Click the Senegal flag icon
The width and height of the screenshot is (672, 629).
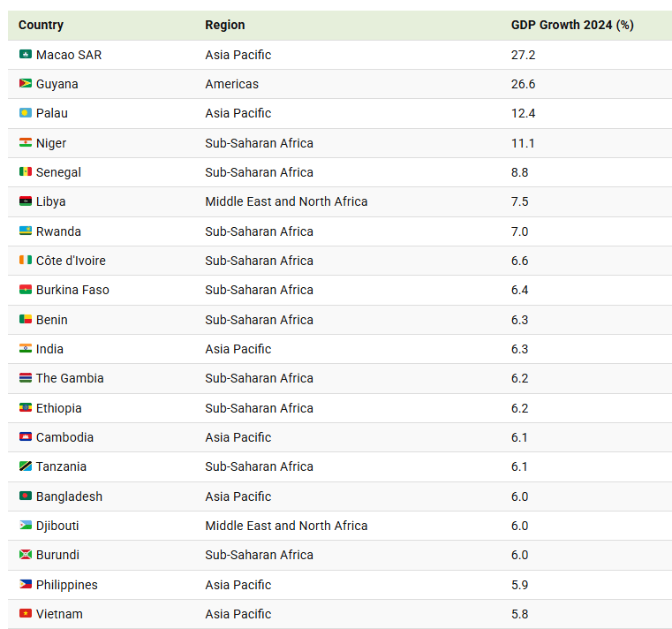click(26, 172)
